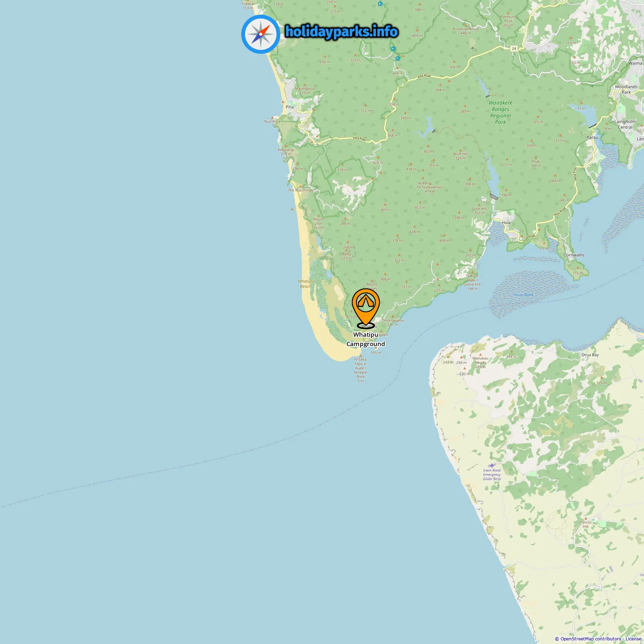Click the Irwin Road glider strip airplane icon
The width and height of the screenshot is (644, 644).
pyautogui.click(x=492, y=465)
